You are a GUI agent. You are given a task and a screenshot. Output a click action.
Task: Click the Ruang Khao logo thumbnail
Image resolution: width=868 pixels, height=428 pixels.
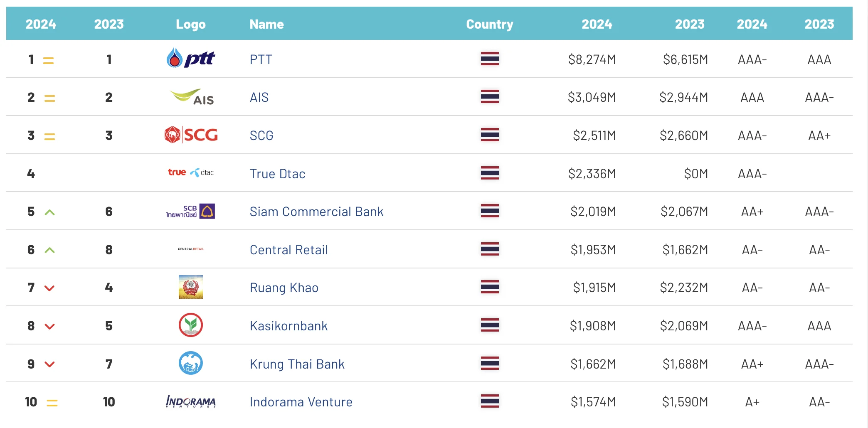[x=191, y=287]
